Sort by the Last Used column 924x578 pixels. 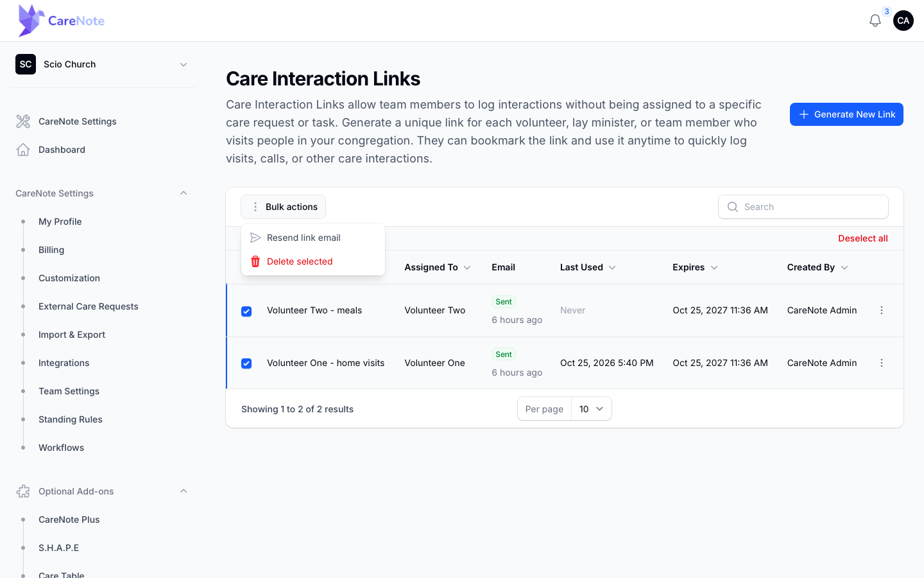pos(588,267)
